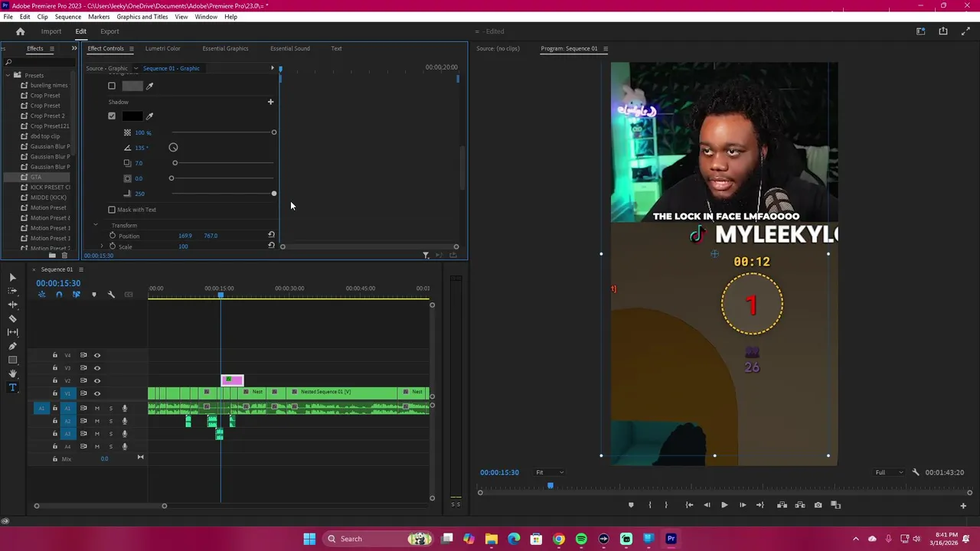Switch to Essential Graphics tab
The image size is (980, 551).
pyautogui.click(x=225, y=48)
